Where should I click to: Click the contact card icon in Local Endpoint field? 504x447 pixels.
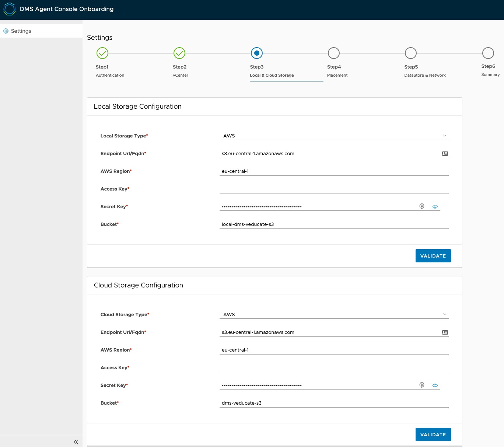(x=445, y=154)
